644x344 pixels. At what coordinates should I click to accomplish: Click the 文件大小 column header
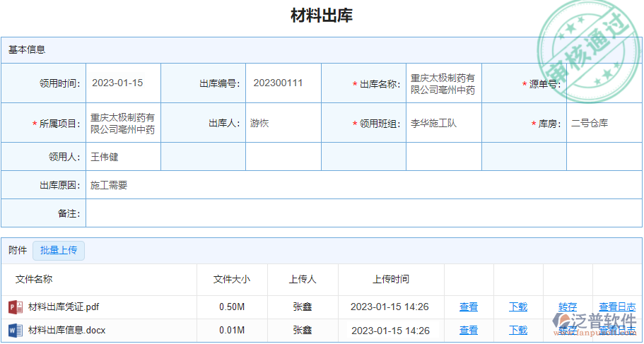click(x=232, y=280)
